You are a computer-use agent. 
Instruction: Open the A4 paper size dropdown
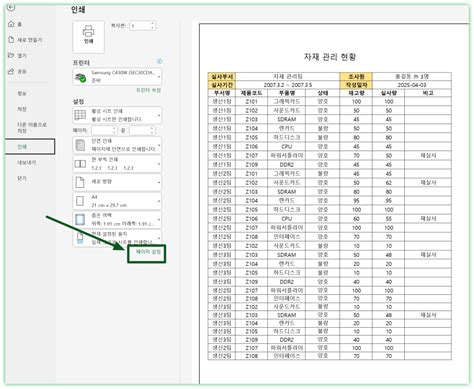pos(117,201)
